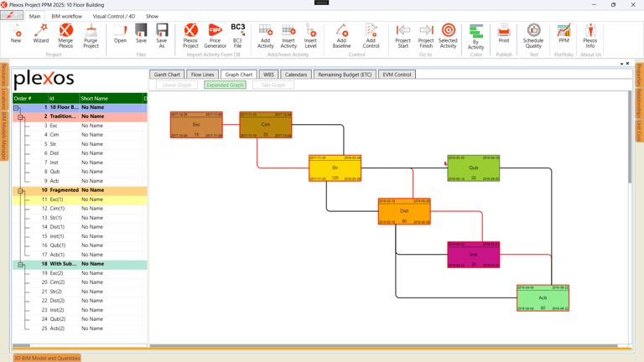
Task: Switch to the Gantt Chart view
Action: pos(167,75)
